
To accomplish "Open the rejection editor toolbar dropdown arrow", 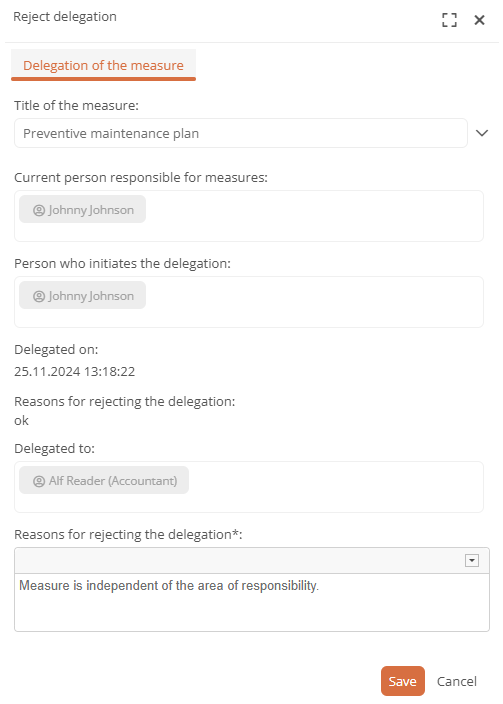I will point(472,560).
